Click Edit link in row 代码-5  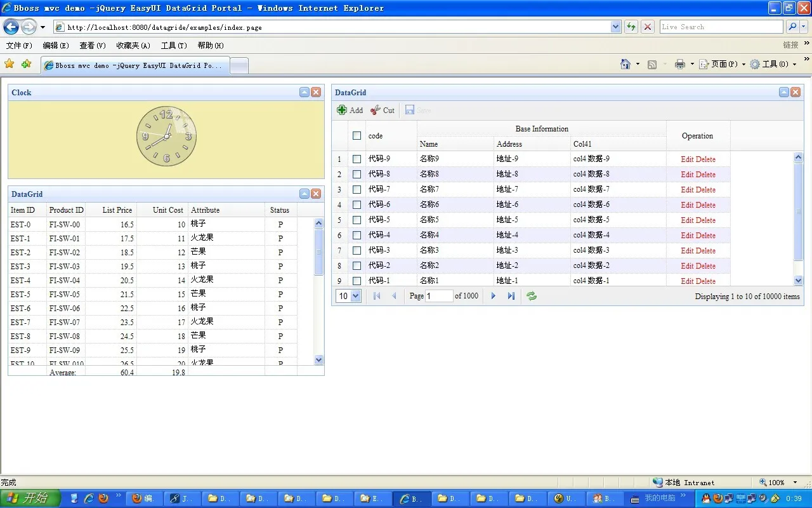[687, 220]
